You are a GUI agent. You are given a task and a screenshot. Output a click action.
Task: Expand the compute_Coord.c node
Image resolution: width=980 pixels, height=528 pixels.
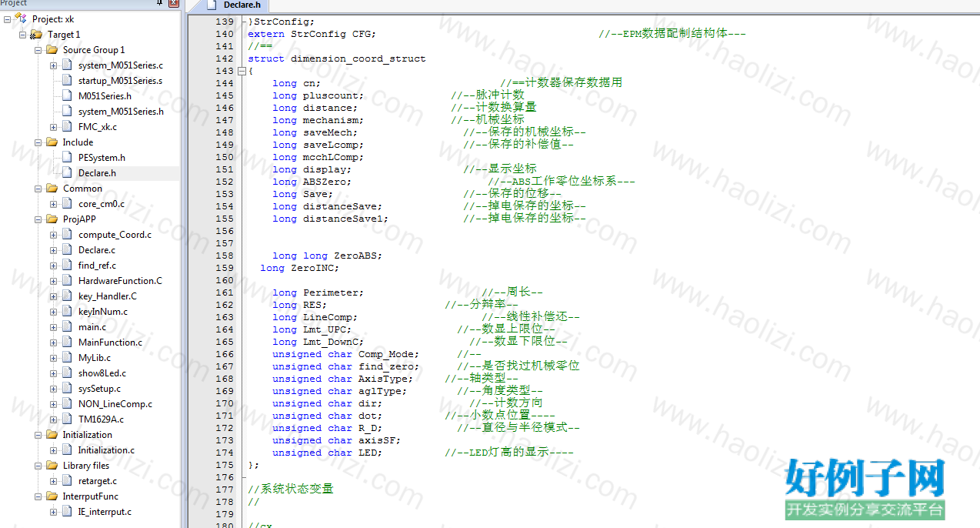coord(53,235)
